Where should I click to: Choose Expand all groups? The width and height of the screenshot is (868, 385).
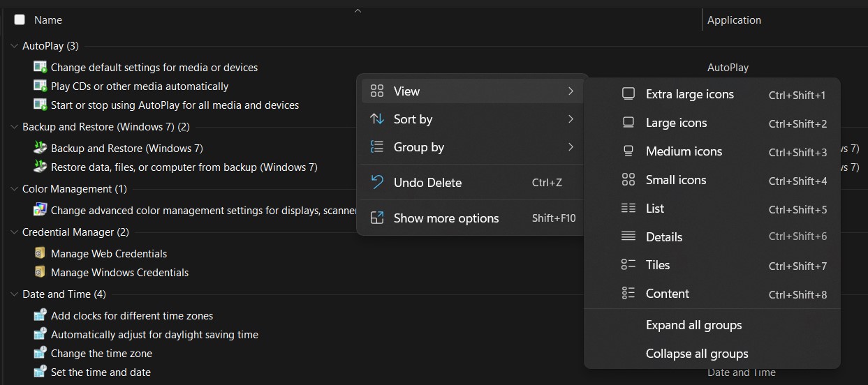[x=693, y=325]
